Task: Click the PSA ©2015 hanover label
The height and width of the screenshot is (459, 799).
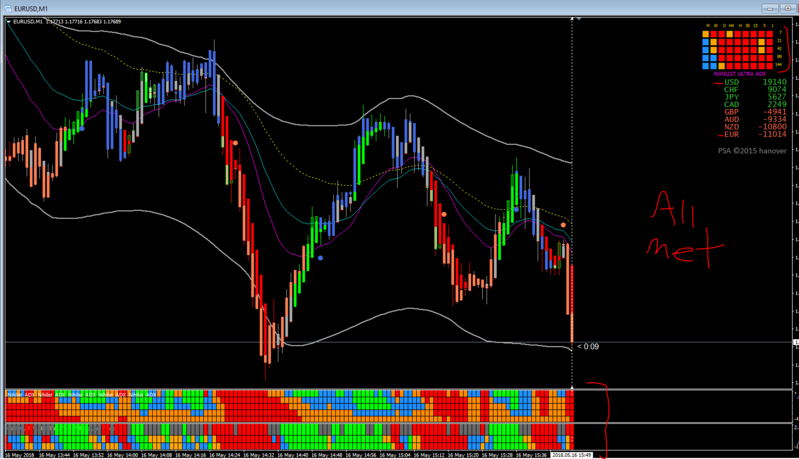Action: coord(752,151)
